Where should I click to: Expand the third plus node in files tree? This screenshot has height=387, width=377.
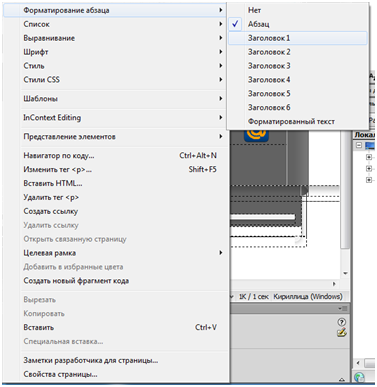point(369,180)
